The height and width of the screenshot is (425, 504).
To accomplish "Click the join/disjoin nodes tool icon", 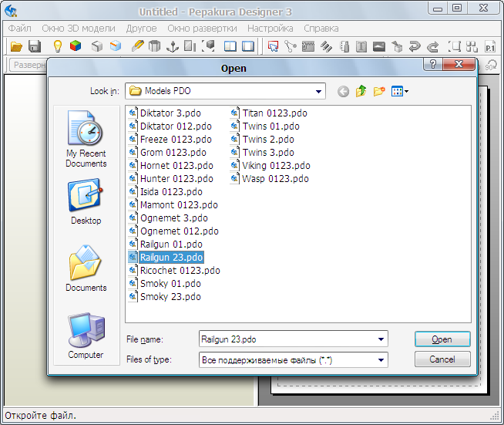I will pyautogui.click(x=291, y=46).
